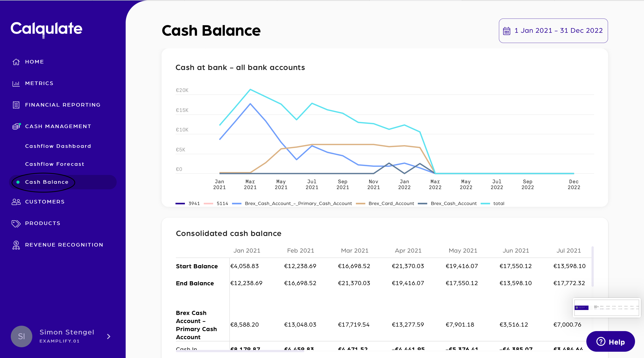
Task: Click the Cash Management coins icon
Action: [16, 127]
